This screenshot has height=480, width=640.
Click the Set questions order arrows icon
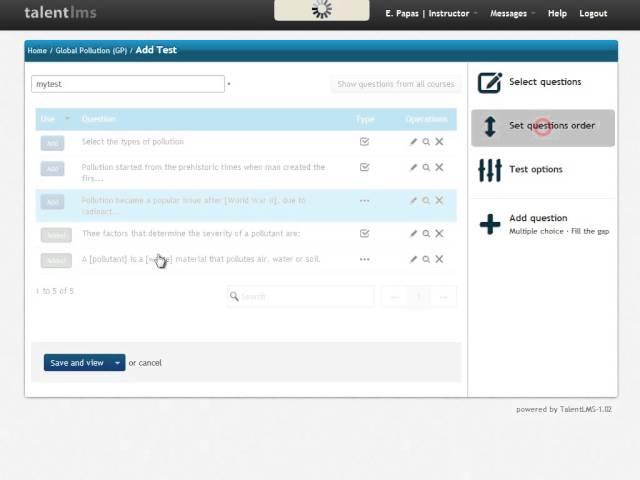click(x=490, y=126)
